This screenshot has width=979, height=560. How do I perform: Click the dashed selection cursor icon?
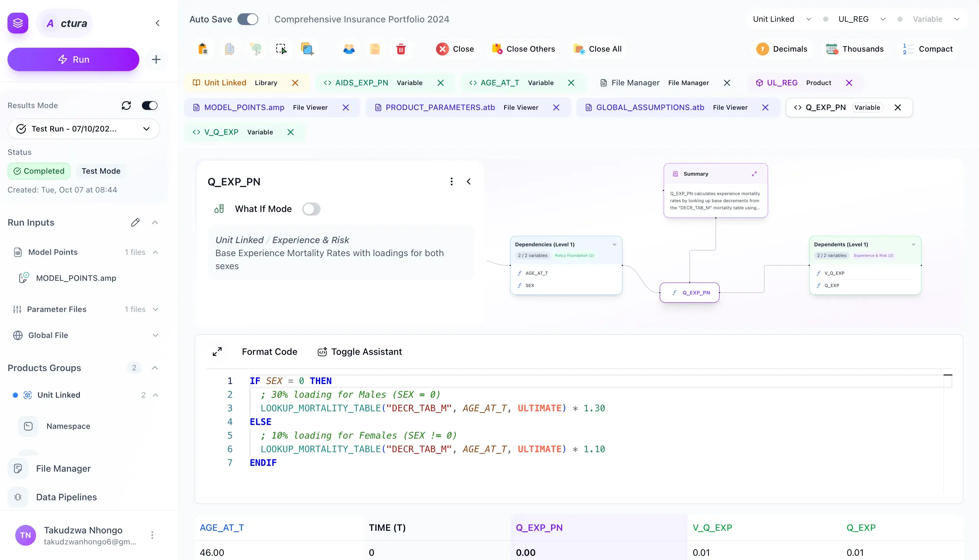281,49
